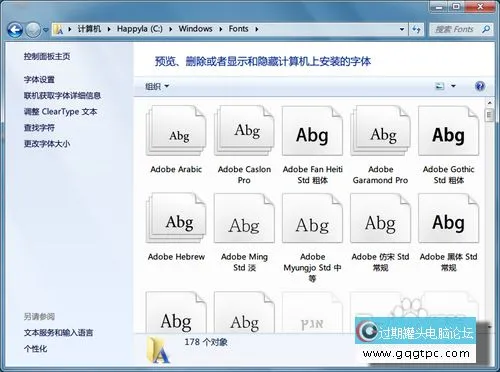Click the vertical scrollbar thumb
The height and width of the screenshot is (372, 500).
tap(489, 115)
